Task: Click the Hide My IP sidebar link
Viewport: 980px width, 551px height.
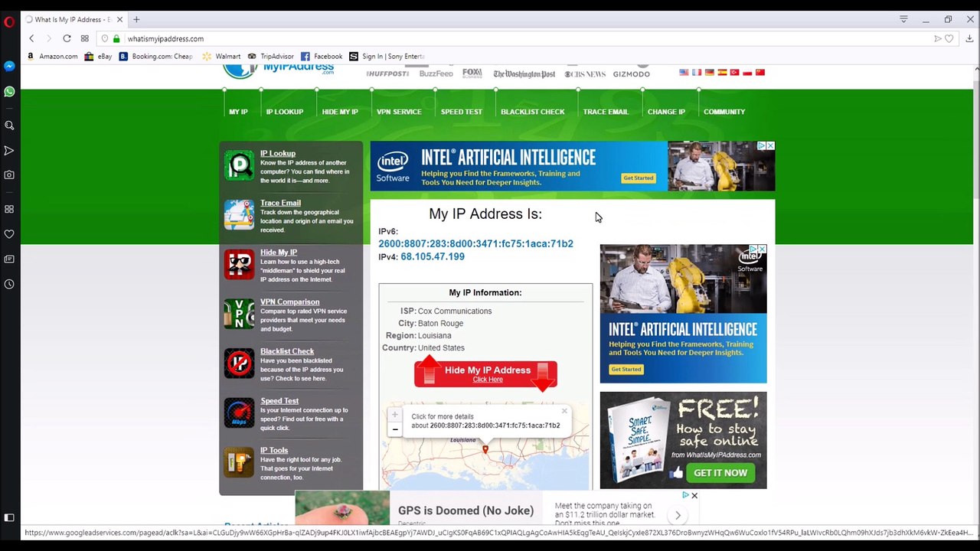Action: (x=279, y=253)
